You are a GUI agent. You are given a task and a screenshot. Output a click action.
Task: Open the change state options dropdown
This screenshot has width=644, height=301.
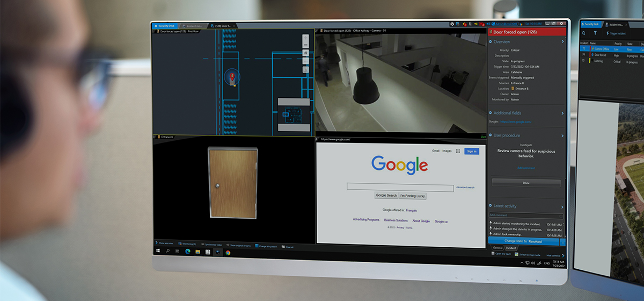tap(562, 242)
